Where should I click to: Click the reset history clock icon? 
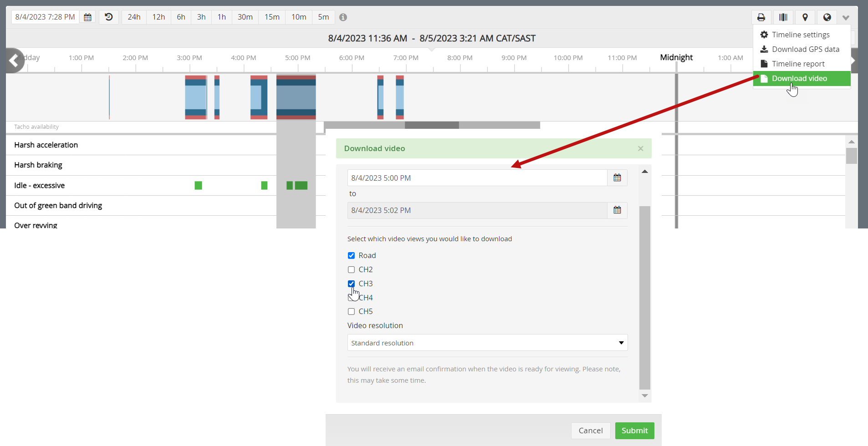(109, 17)
